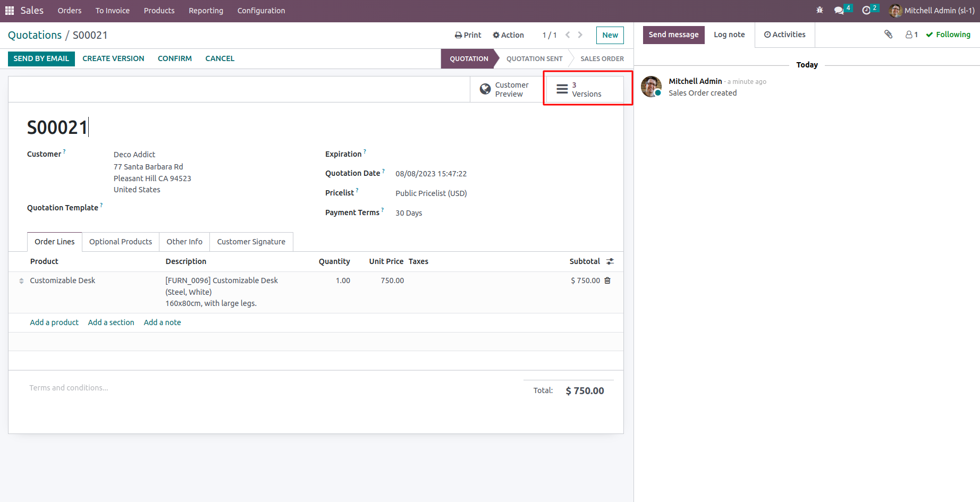Open the Products menu
Screen dimensions: 980x502
(x=159, y=11)
